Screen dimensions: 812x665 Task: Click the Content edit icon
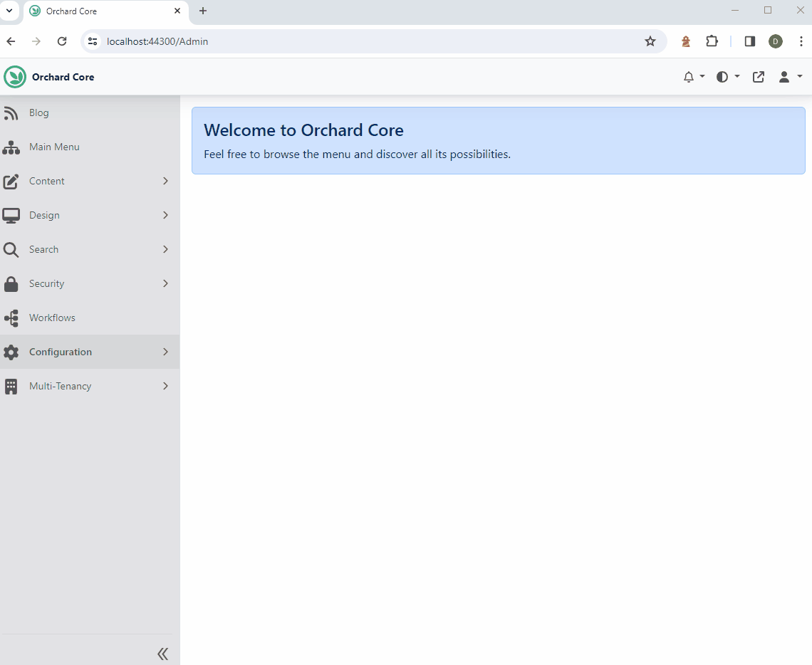[11, 181]
